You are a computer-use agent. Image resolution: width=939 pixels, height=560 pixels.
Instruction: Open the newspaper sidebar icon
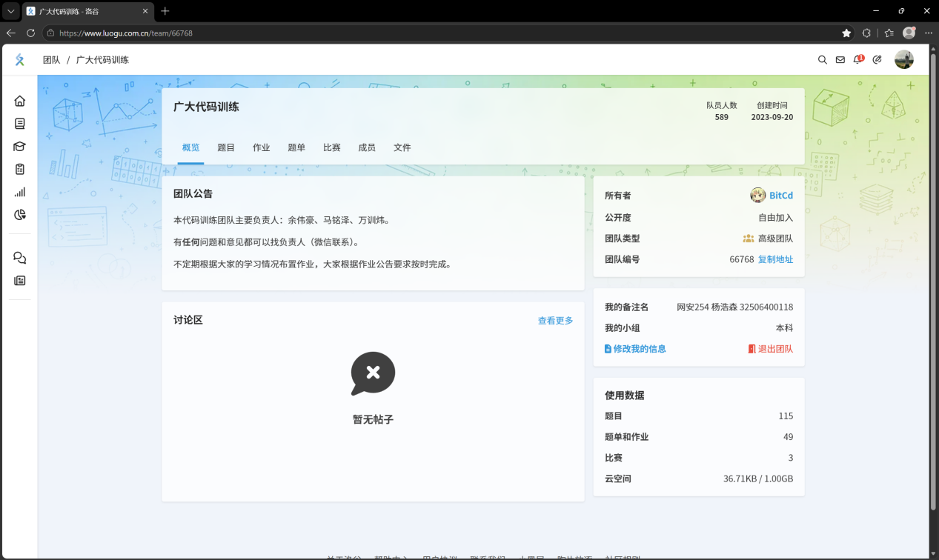coord(20,281)
